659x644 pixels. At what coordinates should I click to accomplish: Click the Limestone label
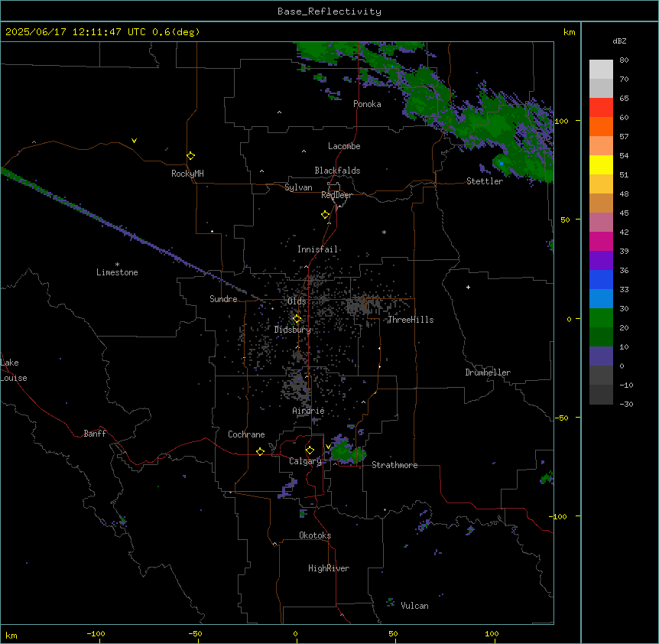[117, 272]
